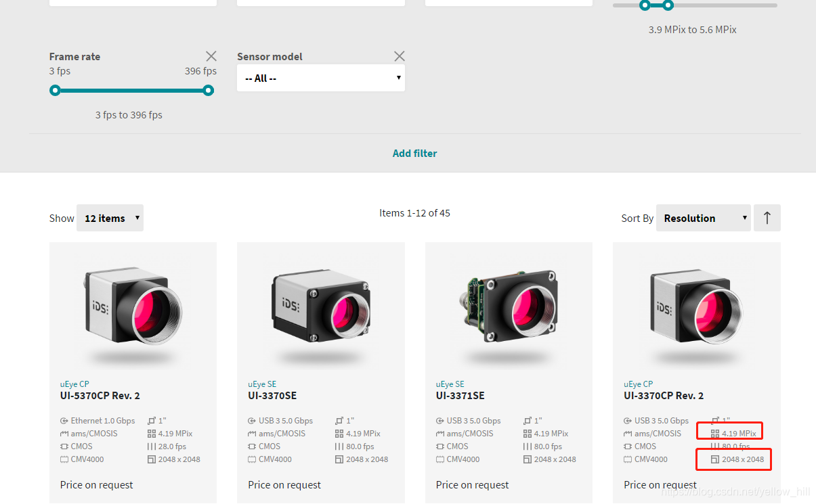This screenshot has height=504, width=816.
Task: Click the resolution icon on UI-3371SE
Action: point(528,459)
